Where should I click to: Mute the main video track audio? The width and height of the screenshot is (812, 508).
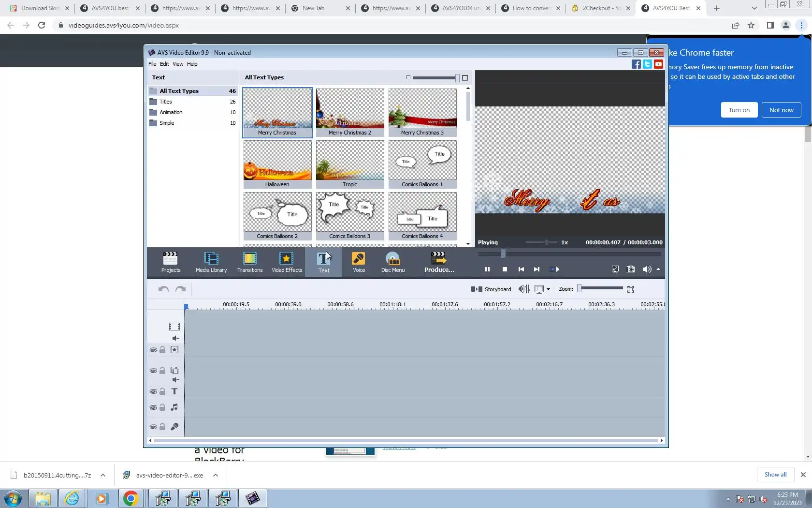(175, 339)
